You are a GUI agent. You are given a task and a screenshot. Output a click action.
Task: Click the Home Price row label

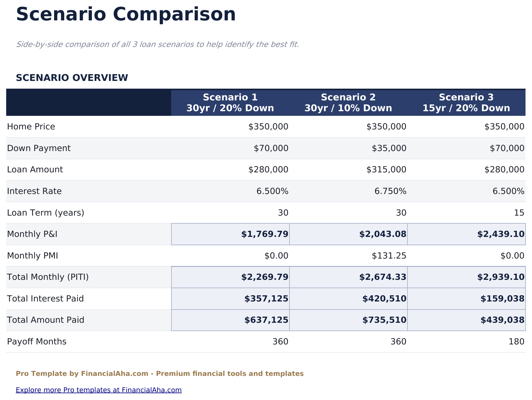31,126
